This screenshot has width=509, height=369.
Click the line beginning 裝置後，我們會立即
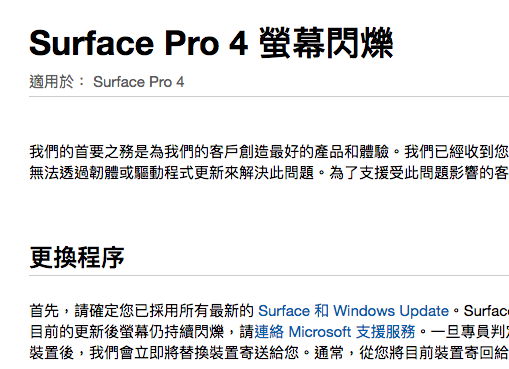point(269,353)
